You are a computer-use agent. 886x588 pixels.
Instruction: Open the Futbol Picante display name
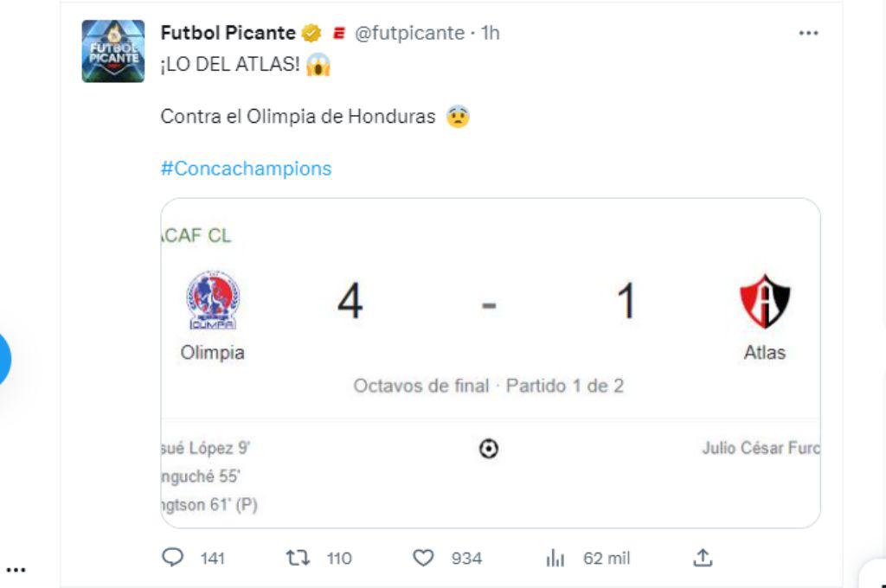pyautogui.click(x=227, y=33)
